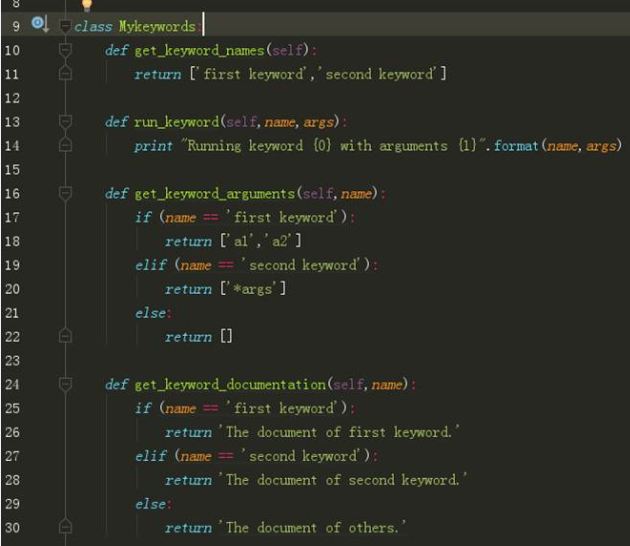Collapse the Mykeywords class fold marker
The image size is (630, 546).
(x=65, y=26)
